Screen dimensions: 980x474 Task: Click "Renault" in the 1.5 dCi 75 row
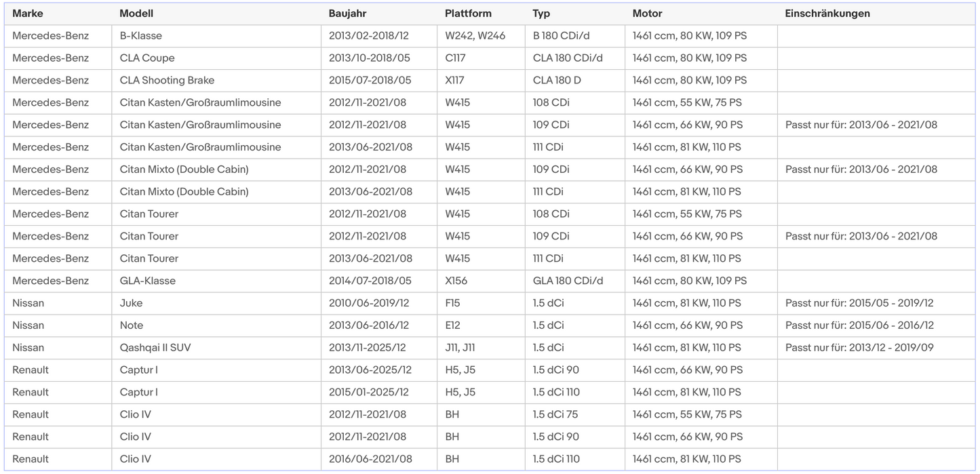31,414
